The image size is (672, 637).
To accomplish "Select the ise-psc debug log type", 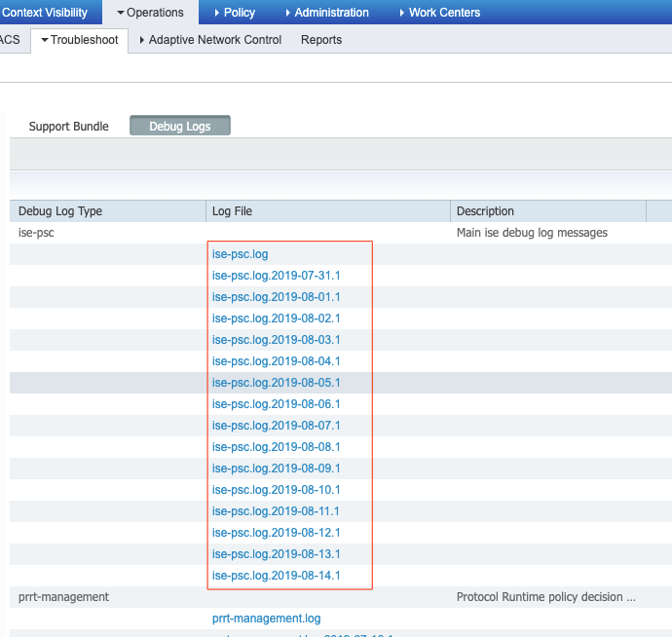I will coord(36,233).
